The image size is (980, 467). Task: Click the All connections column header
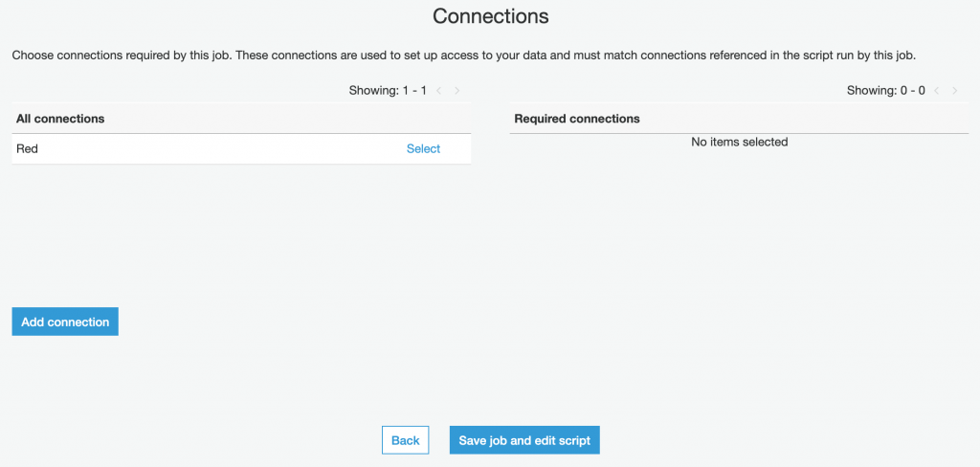point(60,119)
